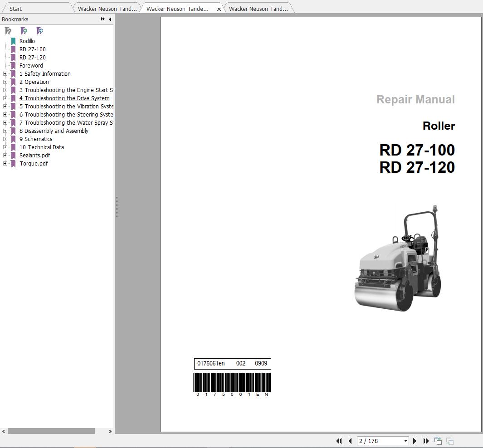This screenshot has height=448, width=483.
Task: Close the active Wacker Neuson document tab
Action: [219, 8]
